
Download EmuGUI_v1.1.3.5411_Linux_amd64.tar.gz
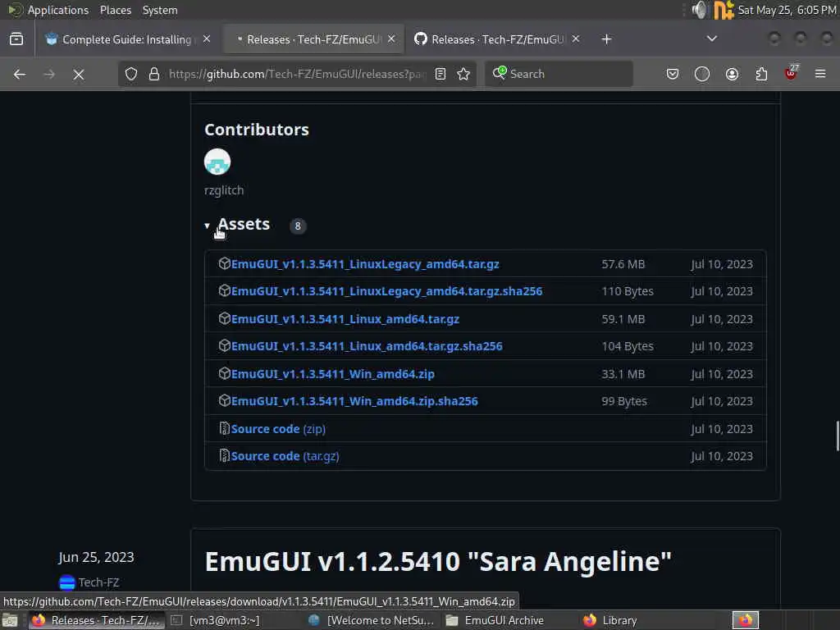click(x=345, y=319)
